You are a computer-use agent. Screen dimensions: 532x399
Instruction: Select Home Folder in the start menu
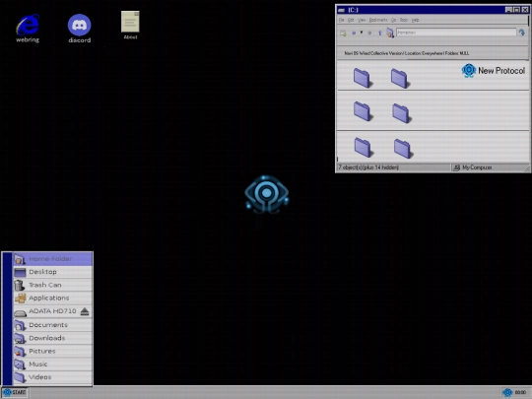pyautogui.click(x=52, y=259)
